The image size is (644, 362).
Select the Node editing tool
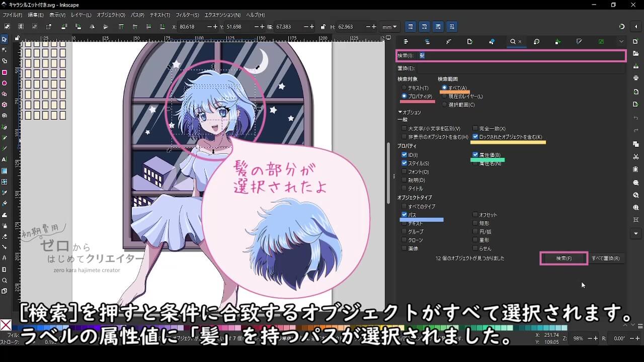[5, 50]
